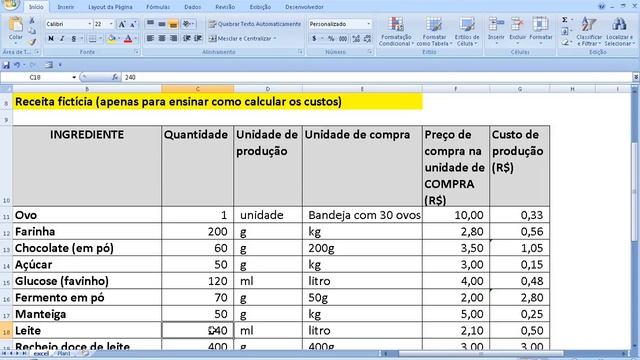Switch to Desenvolvedor tab
The width and height of the screenshot is (640, 360).
[x=304, y=7]
